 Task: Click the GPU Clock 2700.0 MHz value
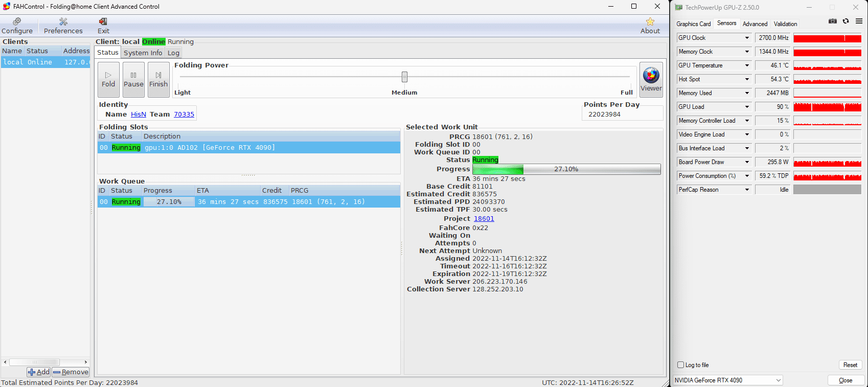(x=773, y=38)
